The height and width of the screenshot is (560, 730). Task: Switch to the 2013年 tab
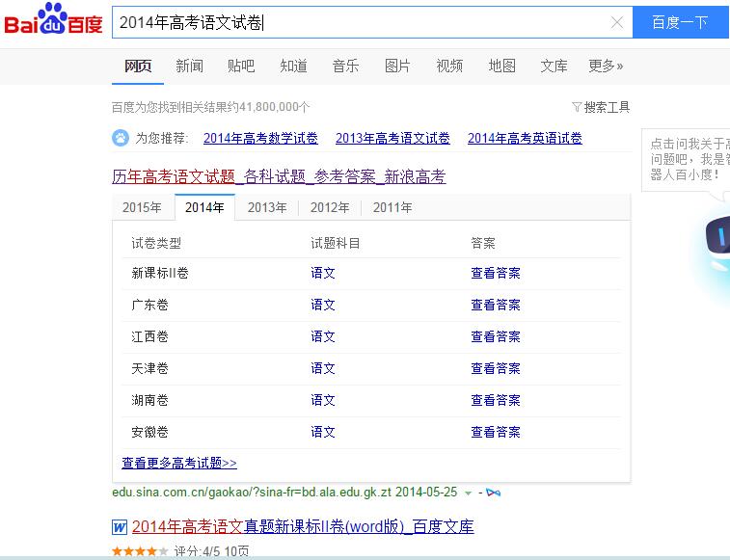coord(267,207)
